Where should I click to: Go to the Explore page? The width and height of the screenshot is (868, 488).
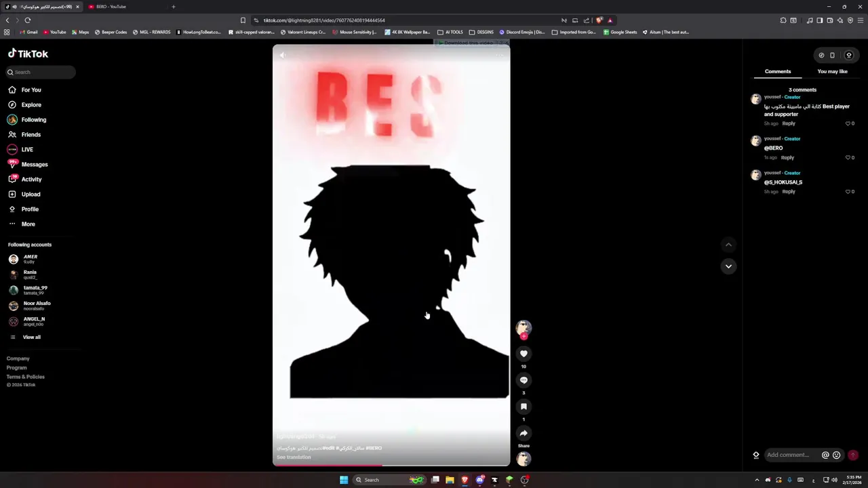(x=24, y=104)
